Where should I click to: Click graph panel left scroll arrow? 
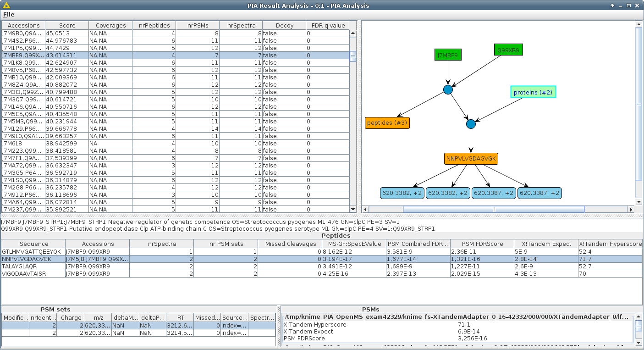click(365, 209)
